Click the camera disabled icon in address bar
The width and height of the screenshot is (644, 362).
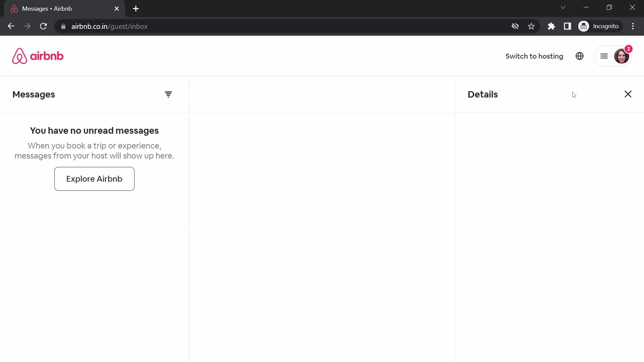click(x=515, y=26)
